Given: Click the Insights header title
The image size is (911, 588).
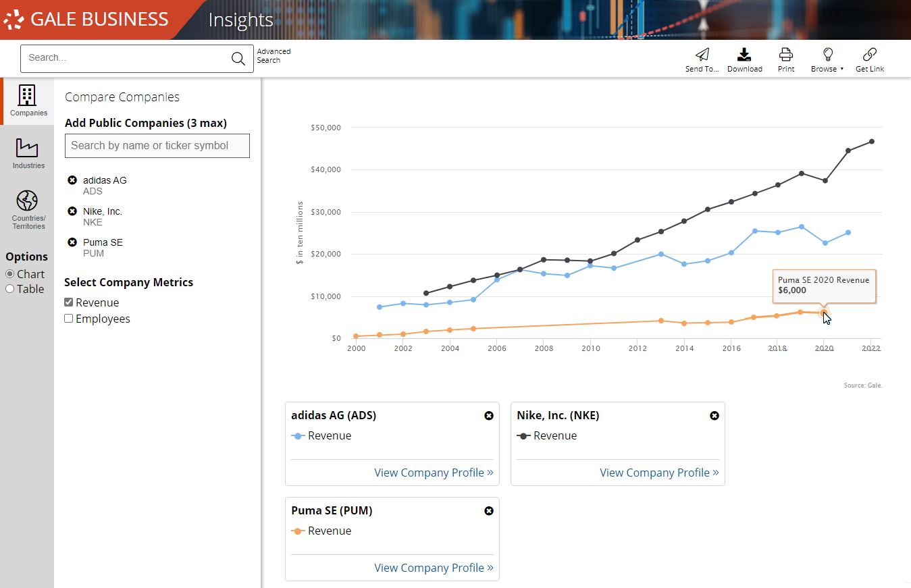Looking at the screenshot, I should pyautogui.click(x=240, y=20).
